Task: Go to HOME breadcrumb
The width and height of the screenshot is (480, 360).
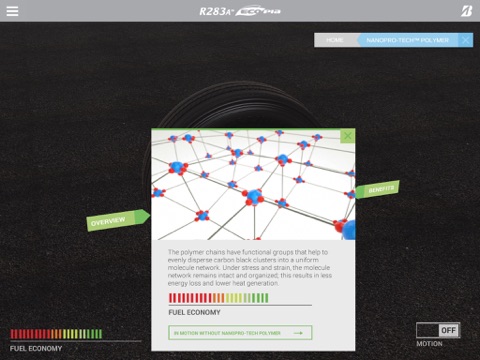Action: [x=335, y=40]
